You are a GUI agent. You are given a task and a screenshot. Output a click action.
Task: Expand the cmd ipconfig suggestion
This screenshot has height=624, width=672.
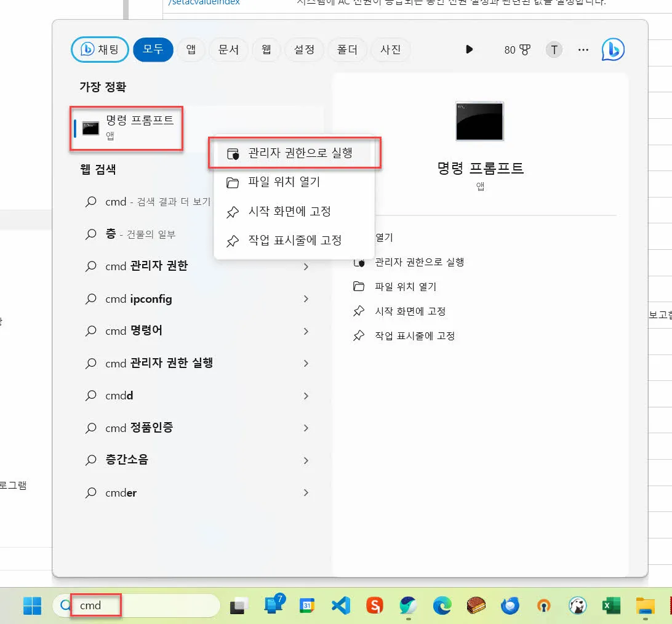tap(306, 298)
